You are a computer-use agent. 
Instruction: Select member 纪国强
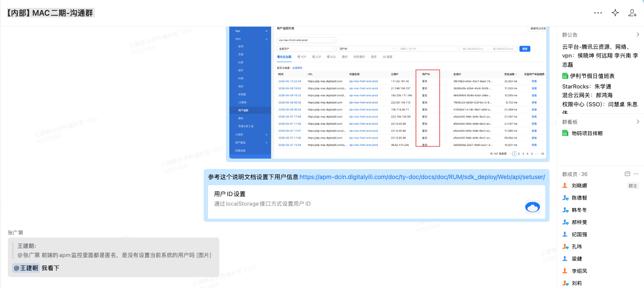(579, 234)
